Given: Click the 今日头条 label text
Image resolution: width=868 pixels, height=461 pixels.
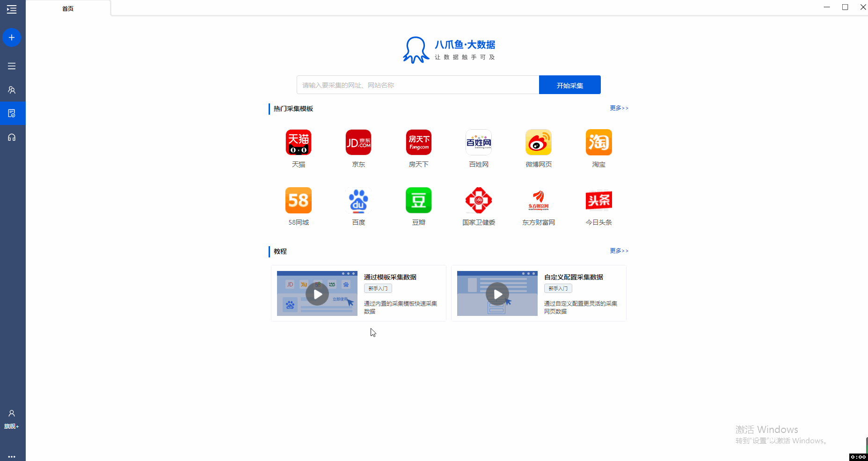Looking at the screenshot, I should pos(599,222).
